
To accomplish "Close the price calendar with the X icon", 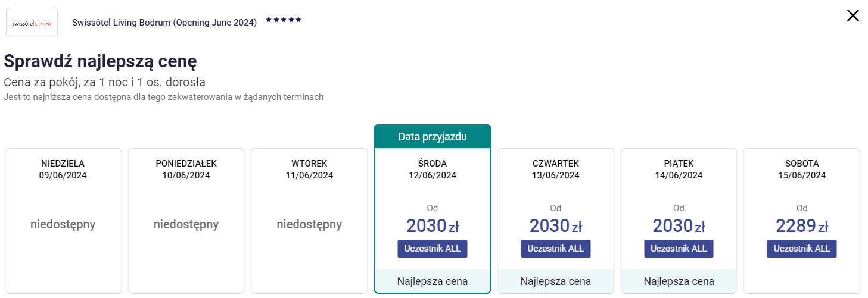I will click(853, 16).
